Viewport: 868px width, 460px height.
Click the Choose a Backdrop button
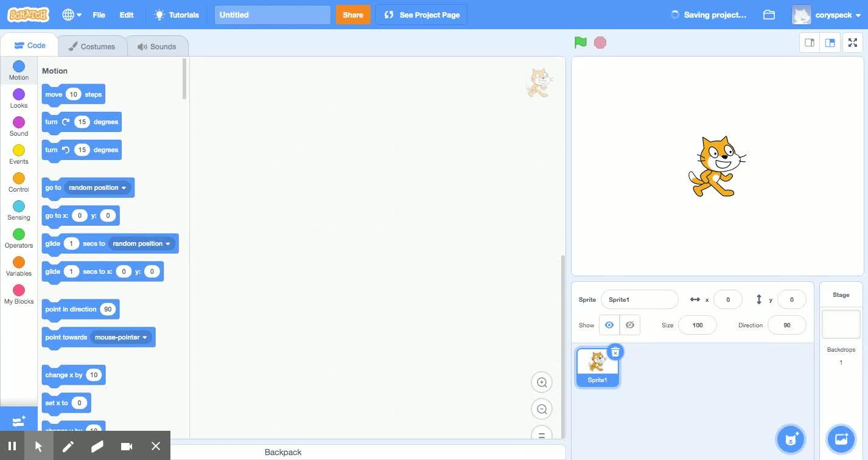(x=841, y=439)
